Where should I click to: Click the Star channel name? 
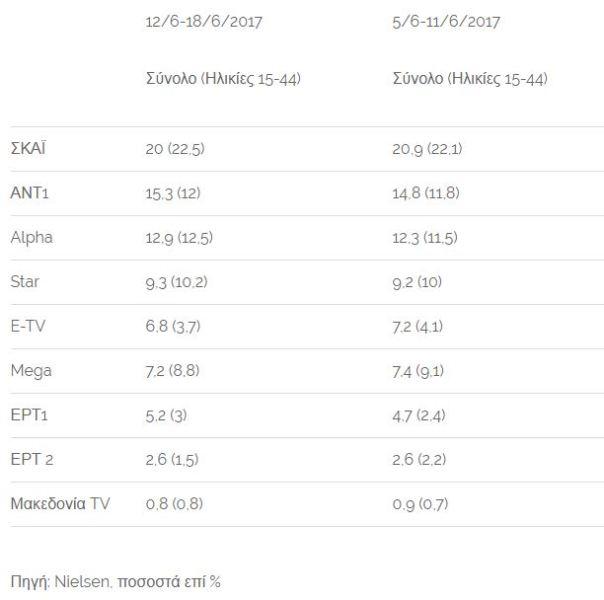click(25, 282)
